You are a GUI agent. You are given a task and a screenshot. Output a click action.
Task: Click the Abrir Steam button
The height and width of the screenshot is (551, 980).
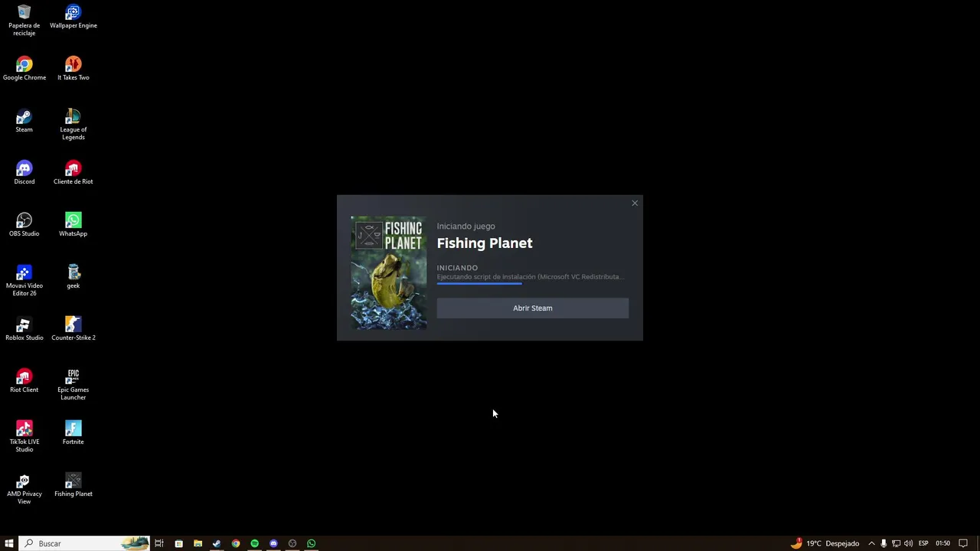coord(533,308)
